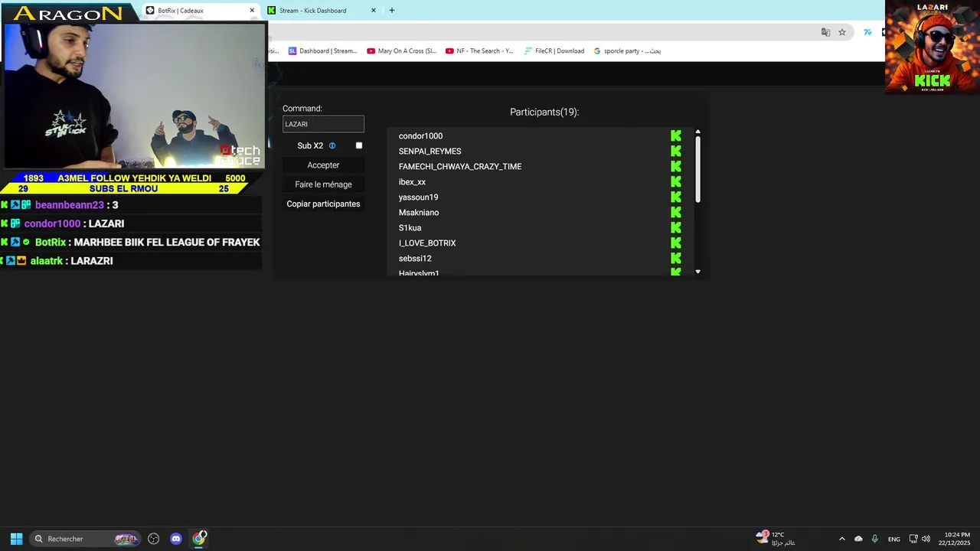Screen dimensions: 980x551
Task: Open the blue extension icon in Chrome toolbar
Action: pos(867,32)
